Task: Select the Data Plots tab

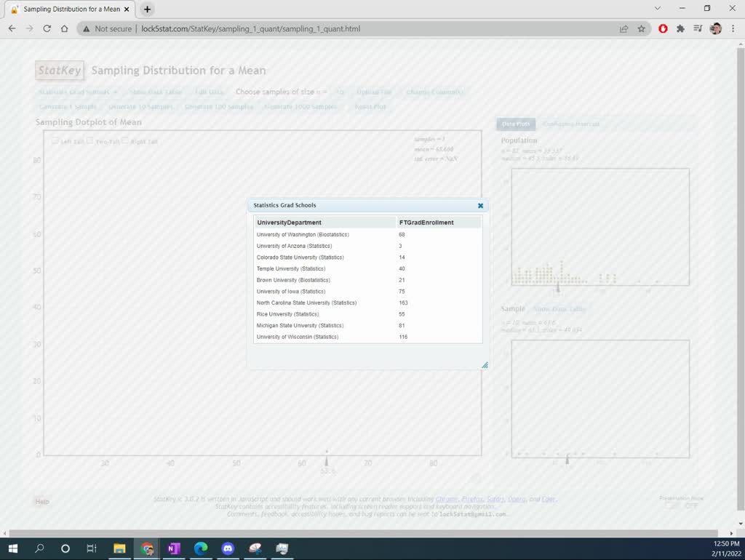Action: tap(516, 124)
